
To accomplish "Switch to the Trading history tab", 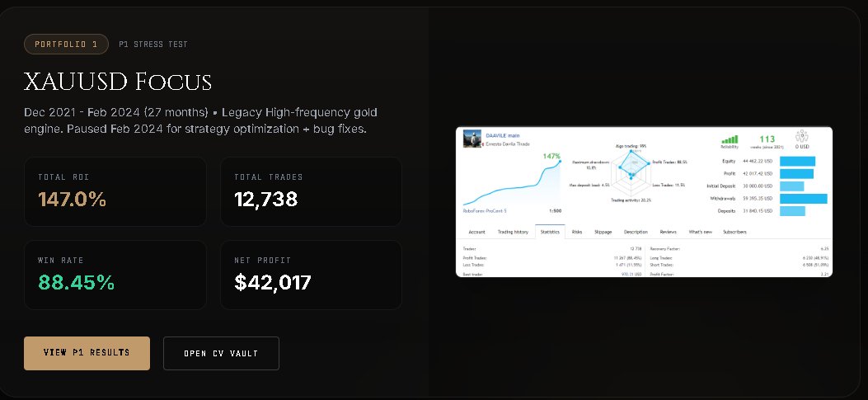I will coord(513,232).
